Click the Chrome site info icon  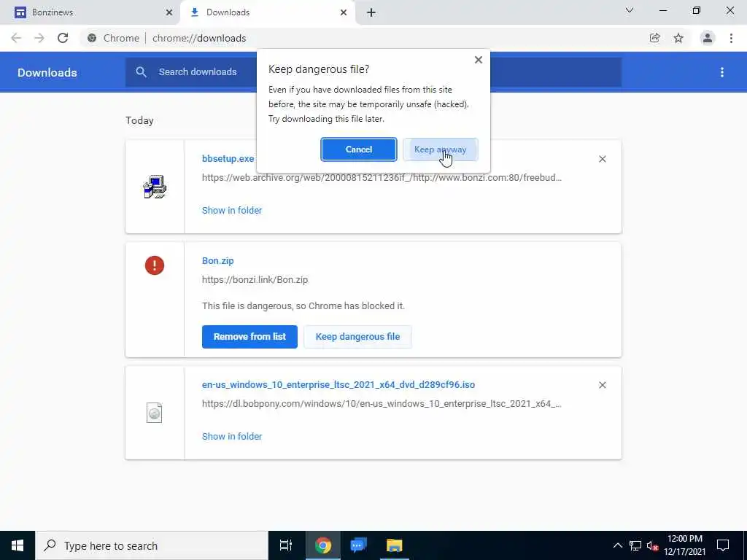coord(92,38)
